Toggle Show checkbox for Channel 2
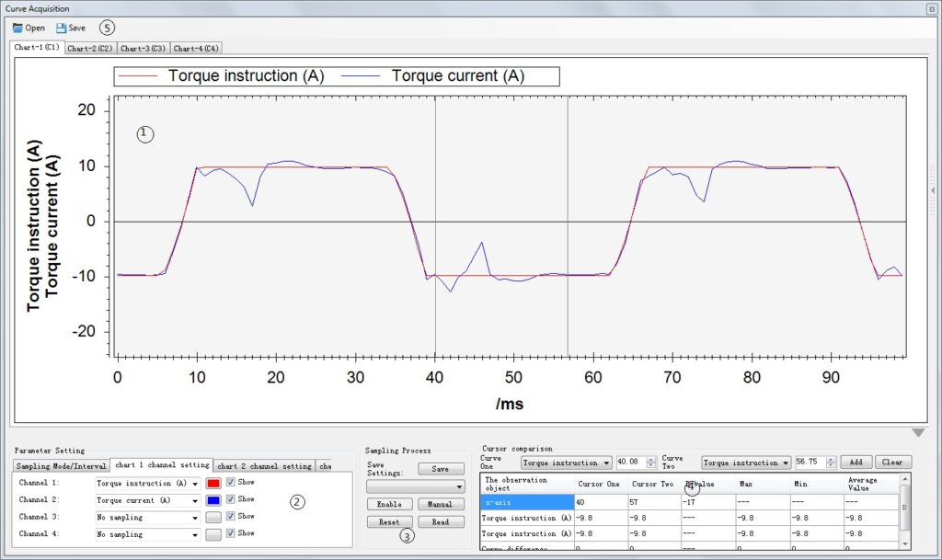The image size is (942, 560). (x=231, y=498)
